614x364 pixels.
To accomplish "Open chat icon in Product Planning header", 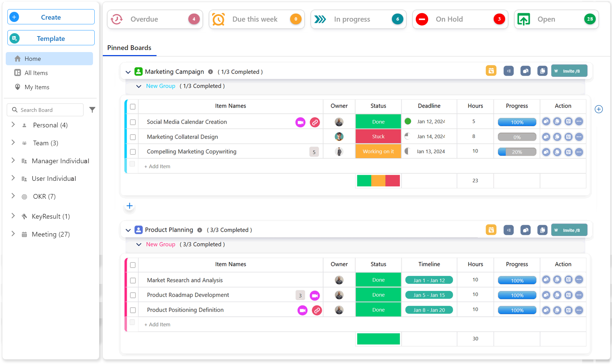I will (x=525, y=230).
